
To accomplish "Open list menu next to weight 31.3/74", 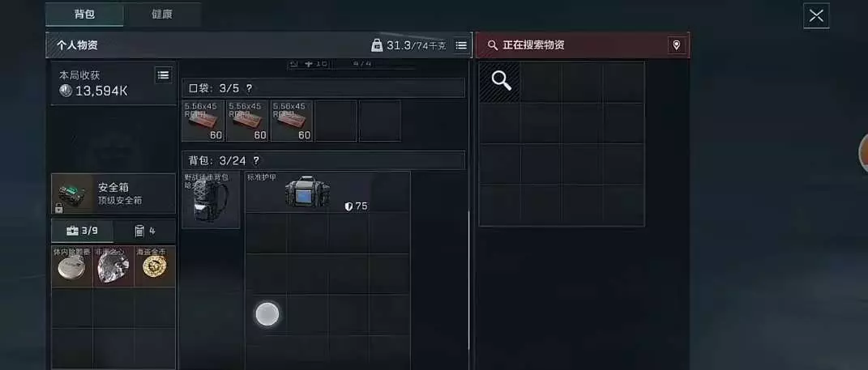I will tap(460, 45).
